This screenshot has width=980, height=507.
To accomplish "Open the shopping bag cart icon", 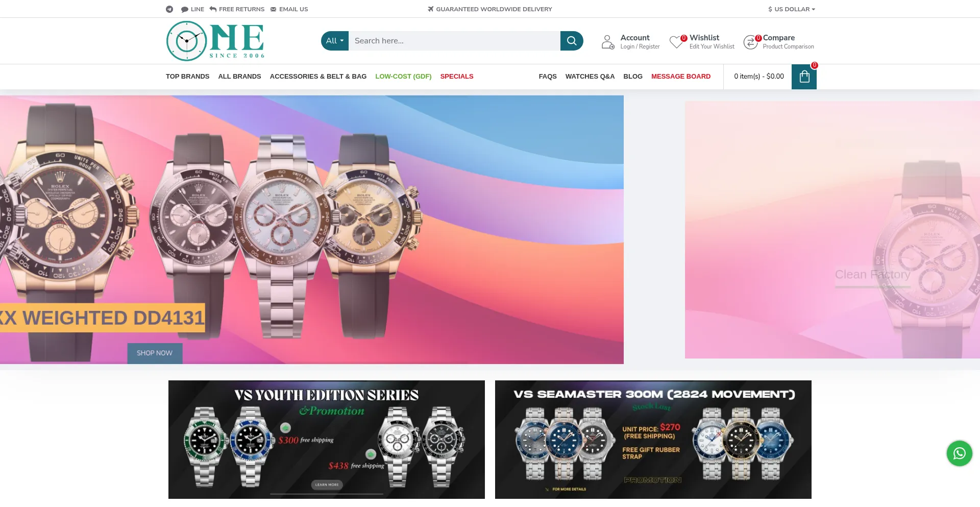I will [x=804, y=77].
